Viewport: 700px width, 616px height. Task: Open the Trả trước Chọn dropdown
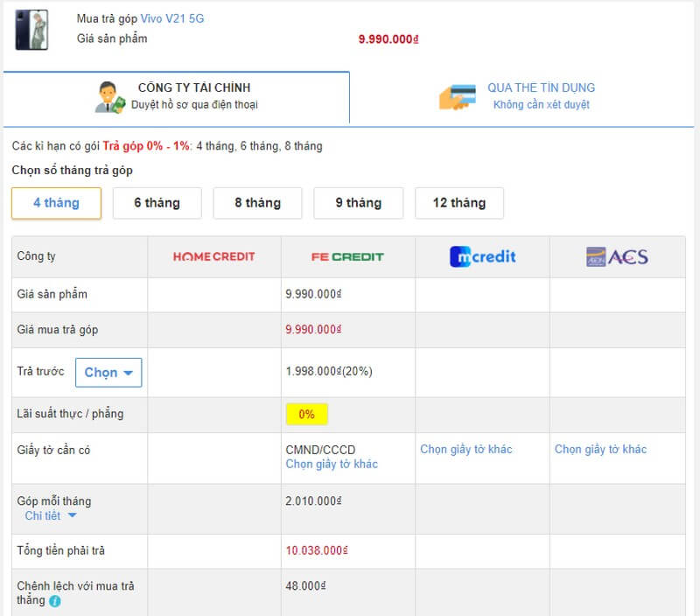pos(108,372)
